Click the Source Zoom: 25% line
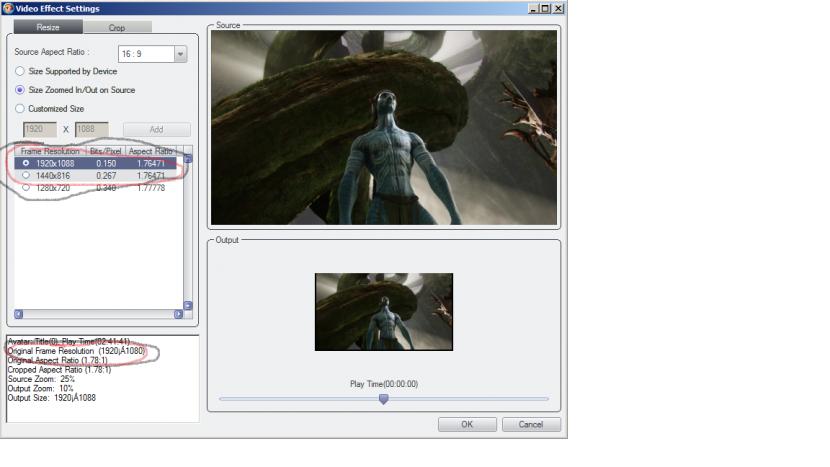Image resolution: width=830 pixels, height=467 pixels. tap(41, 379)
